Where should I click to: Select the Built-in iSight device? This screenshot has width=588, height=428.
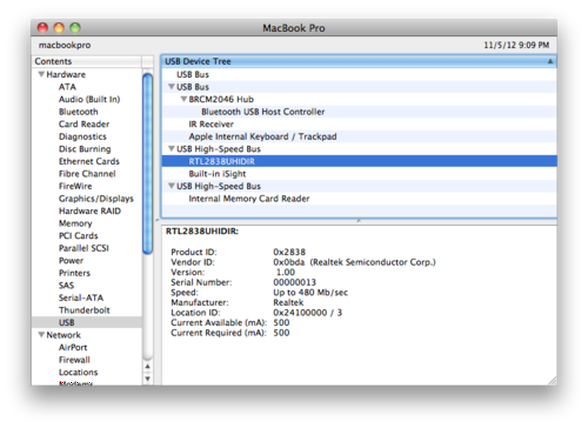(359, 173)
